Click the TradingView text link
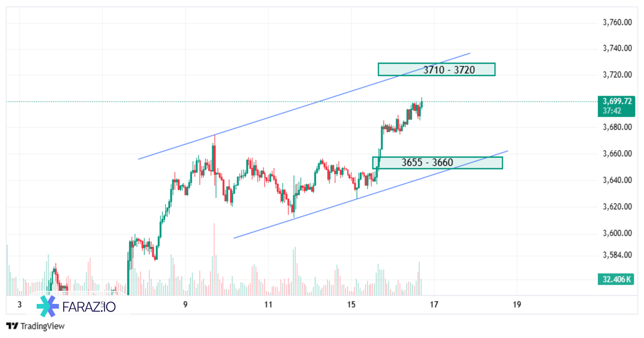This screenshot has width=644, height=338. (x=42, y=326)
